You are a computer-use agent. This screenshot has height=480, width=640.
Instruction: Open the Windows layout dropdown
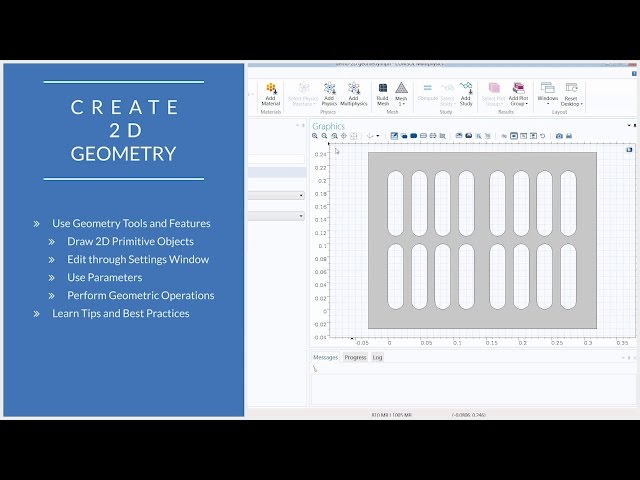pos(547,94)
